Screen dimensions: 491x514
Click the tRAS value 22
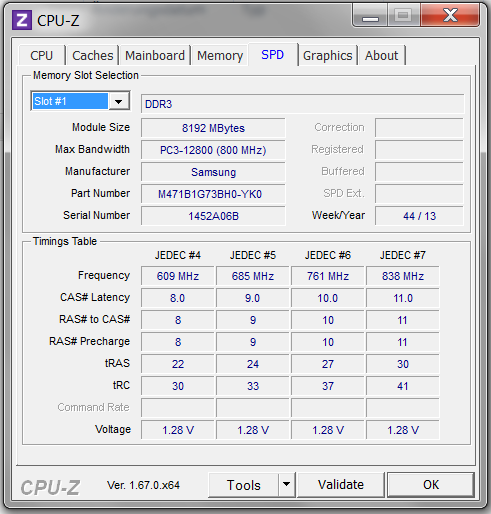178,364
